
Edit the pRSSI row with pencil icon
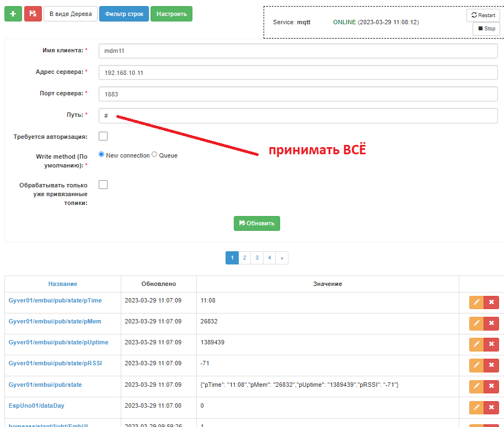[x=476, y=365]
